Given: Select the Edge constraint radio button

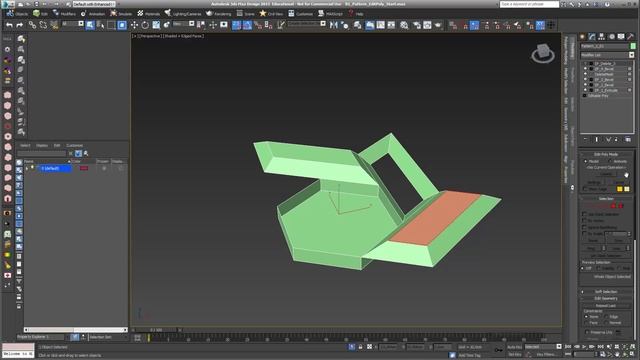Looking at the screenshot, I should tap(606, 316).
